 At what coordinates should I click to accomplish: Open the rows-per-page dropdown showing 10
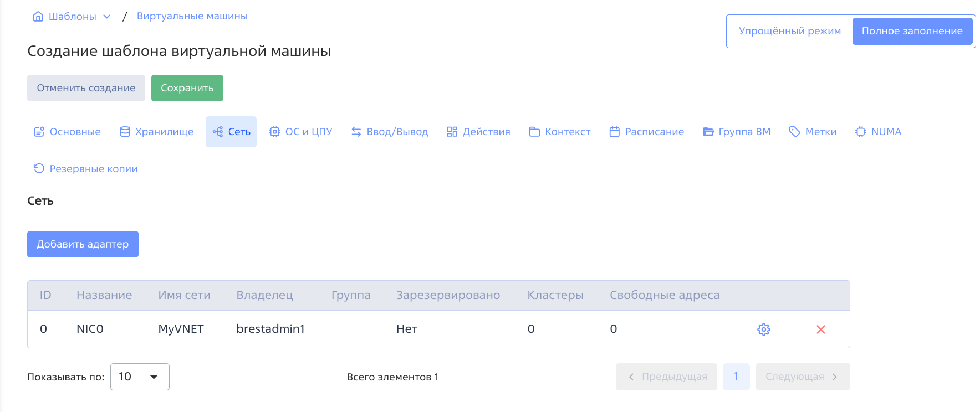(140, 377)
